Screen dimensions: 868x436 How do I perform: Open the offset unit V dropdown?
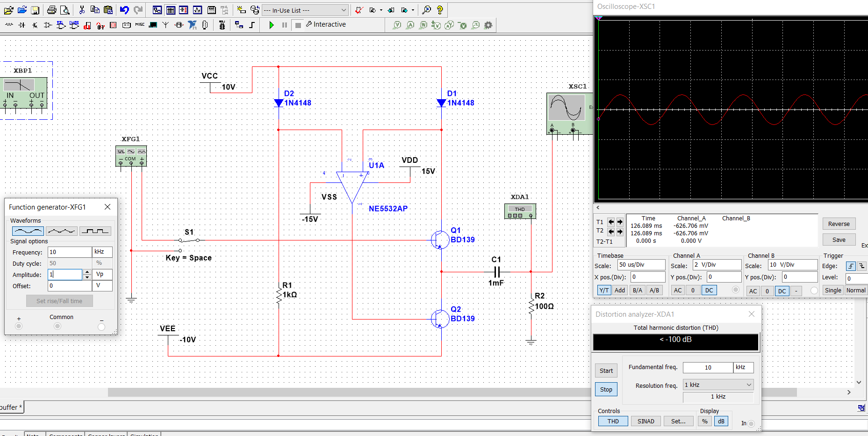coord(102,285)
